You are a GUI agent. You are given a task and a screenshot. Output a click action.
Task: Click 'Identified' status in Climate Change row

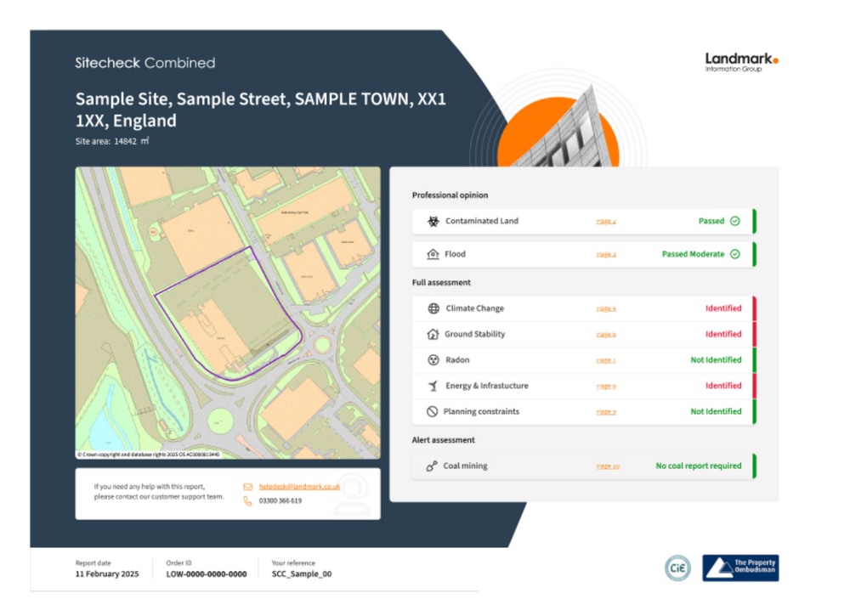pyautogui.click(x=723, y=308)
